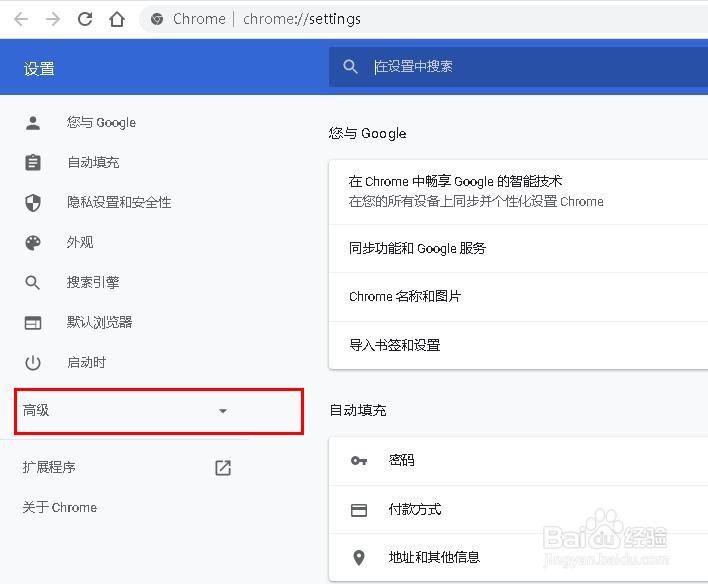Click the chrome://settings address bar

(x=424, y=19)
